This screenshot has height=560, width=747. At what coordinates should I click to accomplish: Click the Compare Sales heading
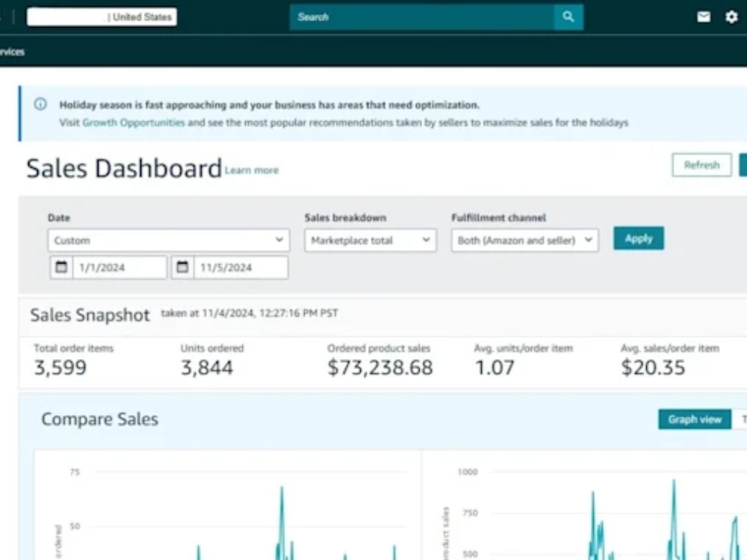coord(99,419)
